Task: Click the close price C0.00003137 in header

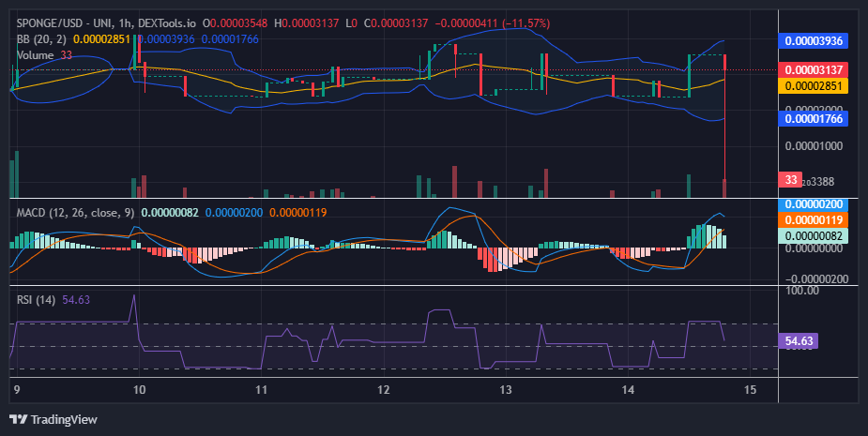Action: point(396,23)
